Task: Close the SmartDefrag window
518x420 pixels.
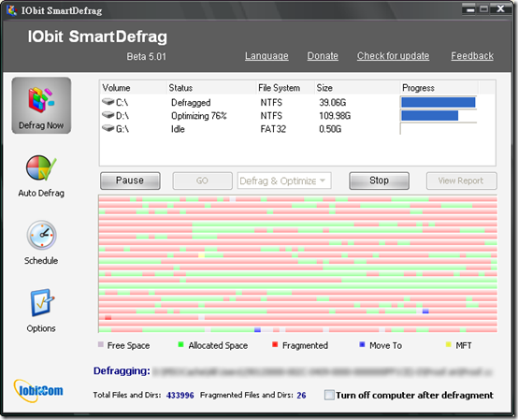Action: tap(500, 8)
